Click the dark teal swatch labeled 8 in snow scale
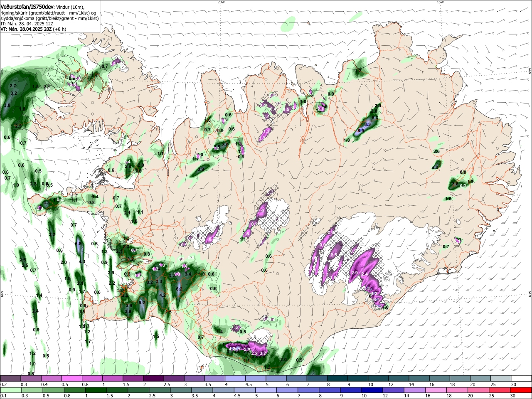Image resolution: width=532 pixels, height=399 pixels. (337, 378)
